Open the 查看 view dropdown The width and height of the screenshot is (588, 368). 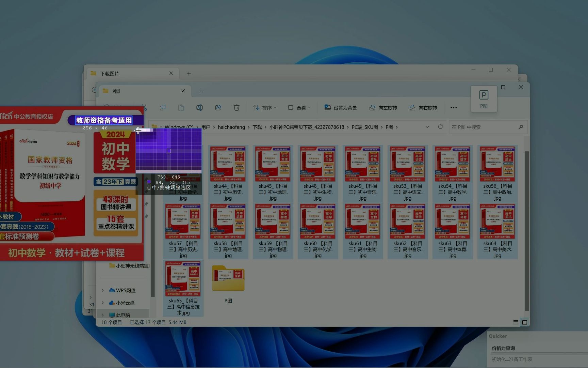click(x=299, y=108)
